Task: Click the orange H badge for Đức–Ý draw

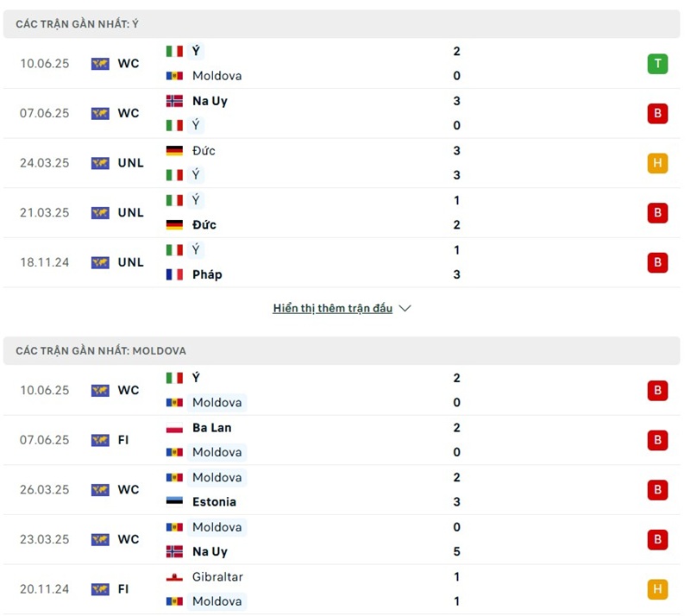Action: pyautogui.click(x=657, y=163)
